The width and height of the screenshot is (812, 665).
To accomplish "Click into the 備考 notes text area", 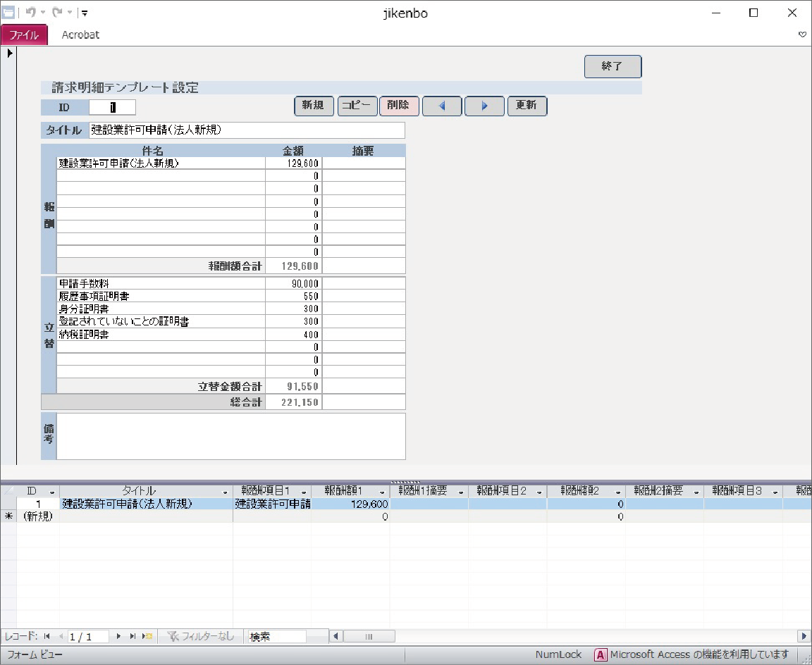I will (x=230, y=436).
